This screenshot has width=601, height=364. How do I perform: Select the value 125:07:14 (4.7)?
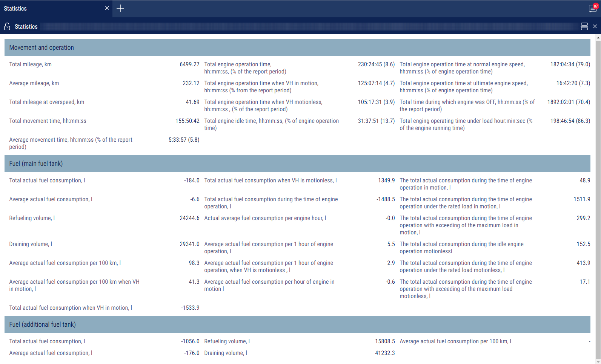coord(376,83)
